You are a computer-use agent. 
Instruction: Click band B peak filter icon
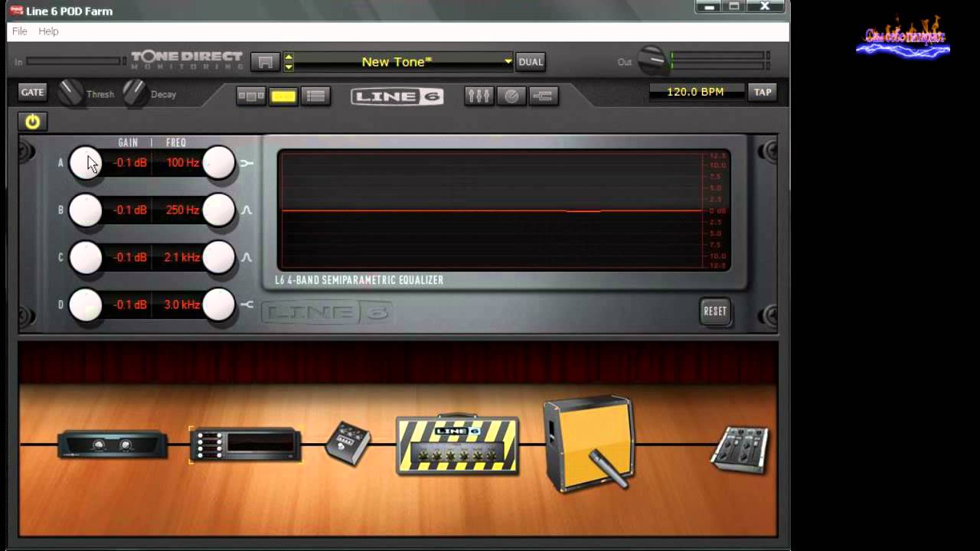pyautogui.click(x=247, y=210)
